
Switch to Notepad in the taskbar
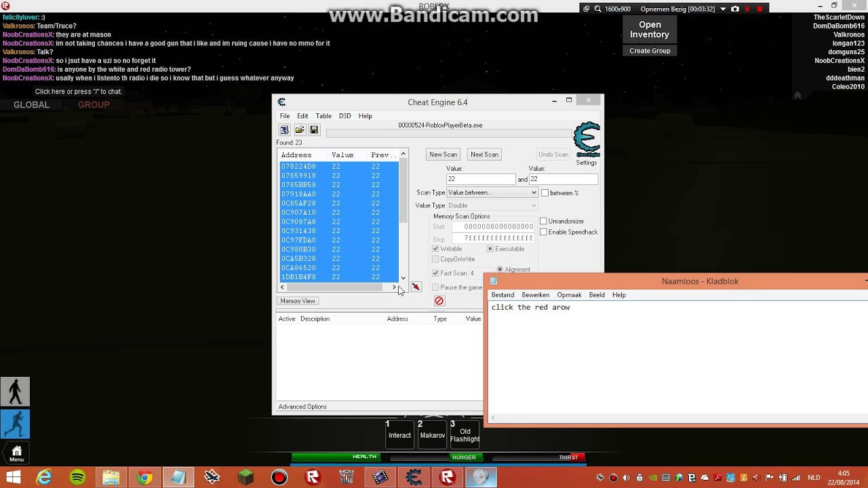[x=178, y=477]
